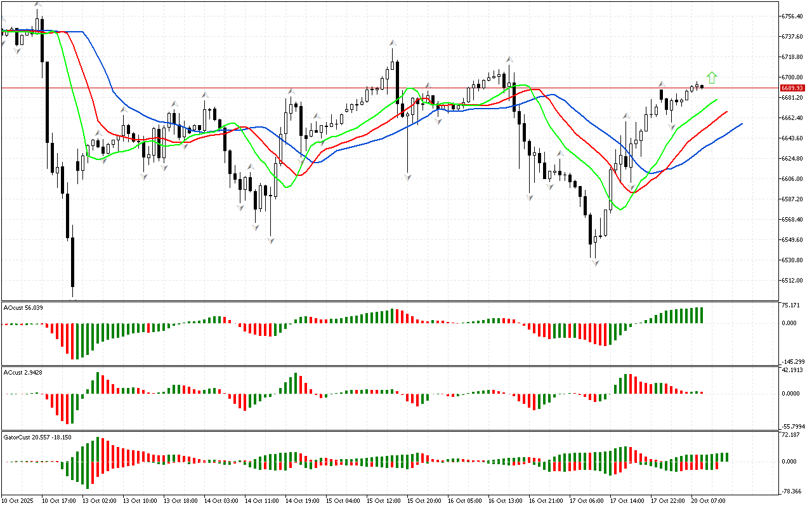This screenshot has height=508, width=812.
Task: Click the down fractal below the 17 Oct lowest candle
Action: click(x=596, y=262)
